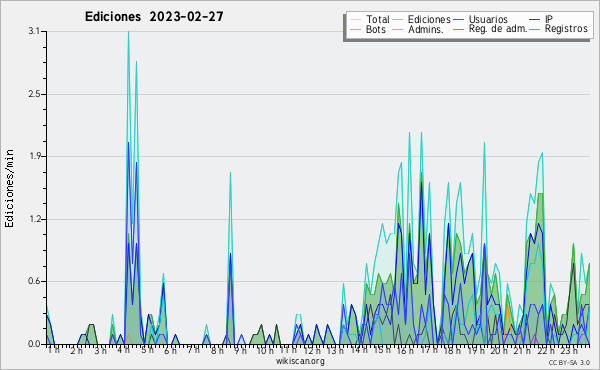Click the 9 h x-axis label
Image resolution: width=600 pixels, height=370 pixels.
point(240,350)
